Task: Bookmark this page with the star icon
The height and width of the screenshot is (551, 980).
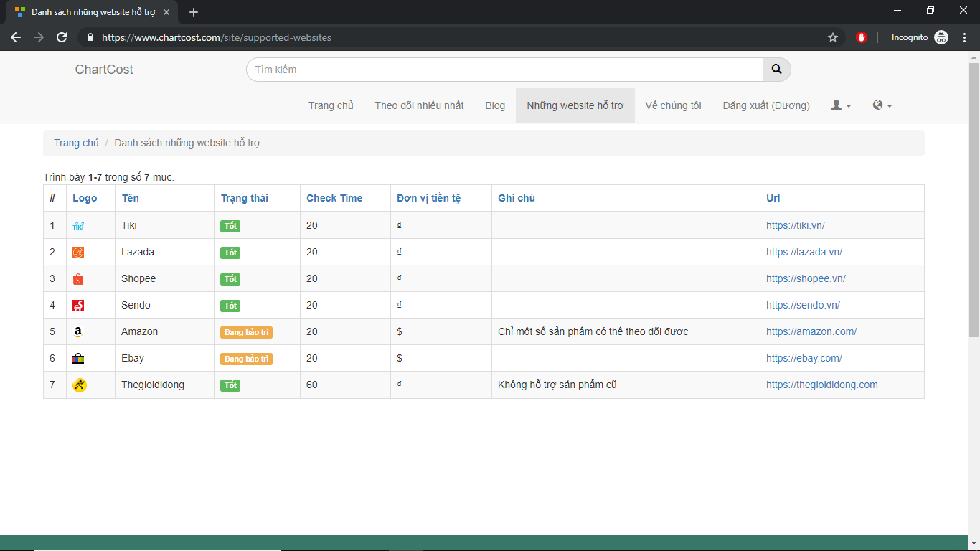Action: [x=833, y=37]
